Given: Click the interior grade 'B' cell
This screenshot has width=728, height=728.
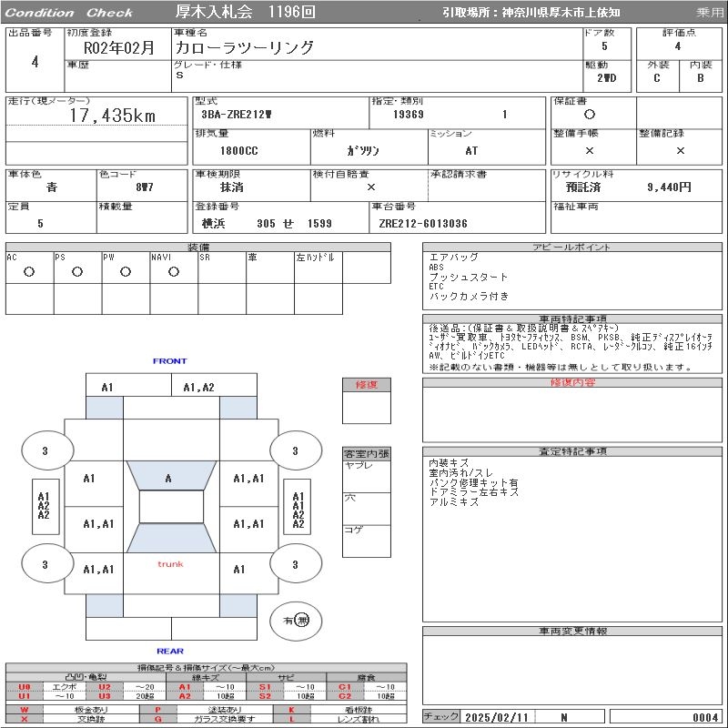Looking at the screenshot, I should pos(700,78).
